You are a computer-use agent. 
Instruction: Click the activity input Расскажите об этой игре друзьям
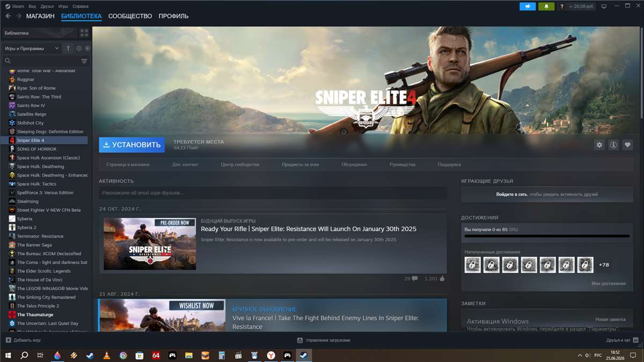click(x=273, y=193)
